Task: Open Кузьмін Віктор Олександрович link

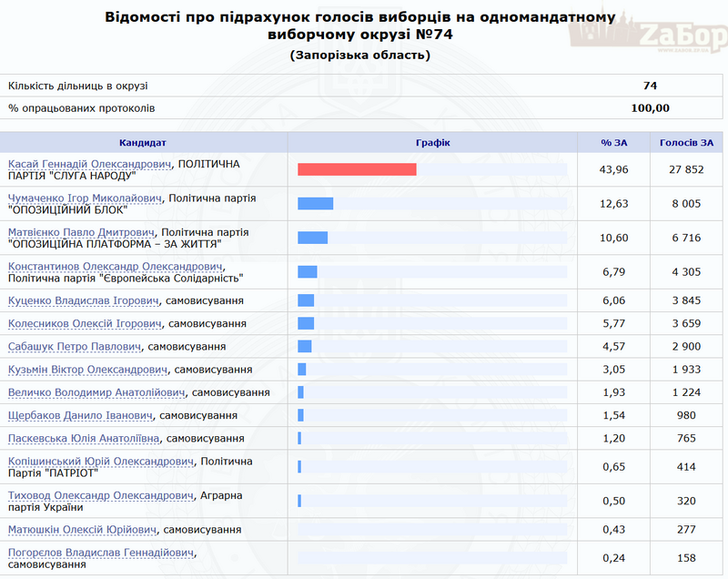Action: (88, 370)
